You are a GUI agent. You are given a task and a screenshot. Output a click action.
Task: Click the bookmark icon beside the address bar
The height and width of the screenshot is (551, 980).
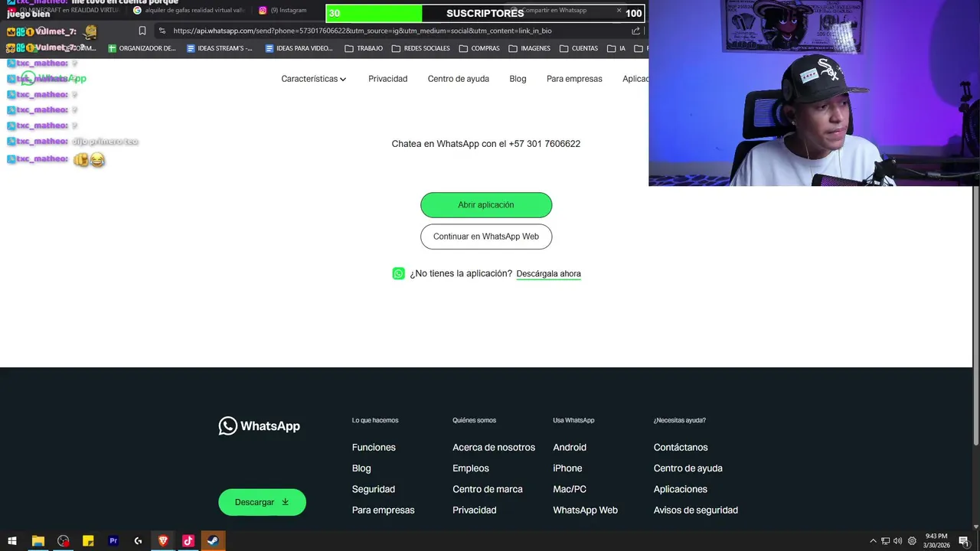coord(142,31)
